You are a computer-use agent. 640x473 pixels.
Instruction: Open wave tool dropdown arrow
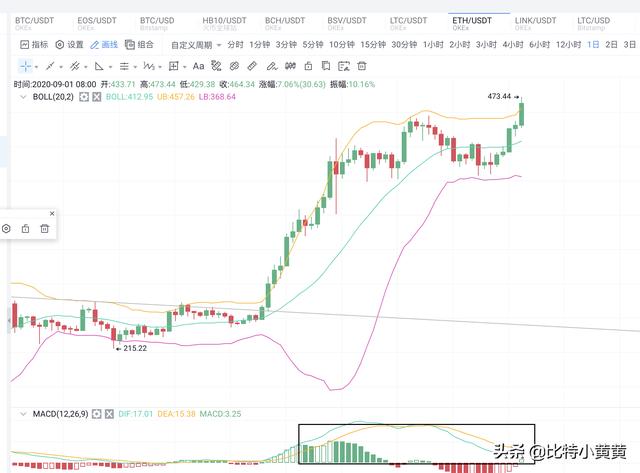pos(160,67)
